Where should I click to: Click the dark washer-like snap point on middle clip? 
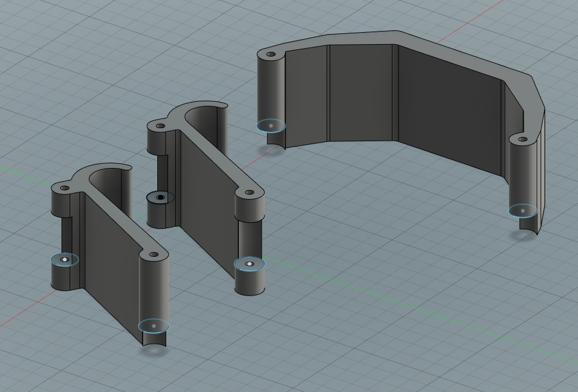[x=160, y=197]
